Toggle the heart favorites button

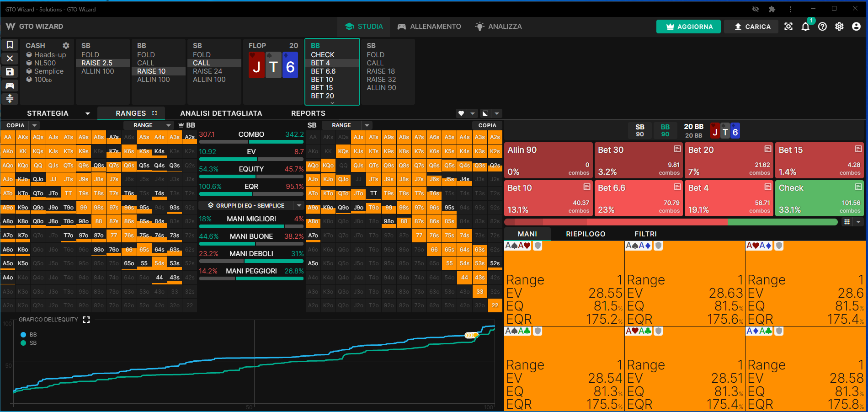[461, 113]
